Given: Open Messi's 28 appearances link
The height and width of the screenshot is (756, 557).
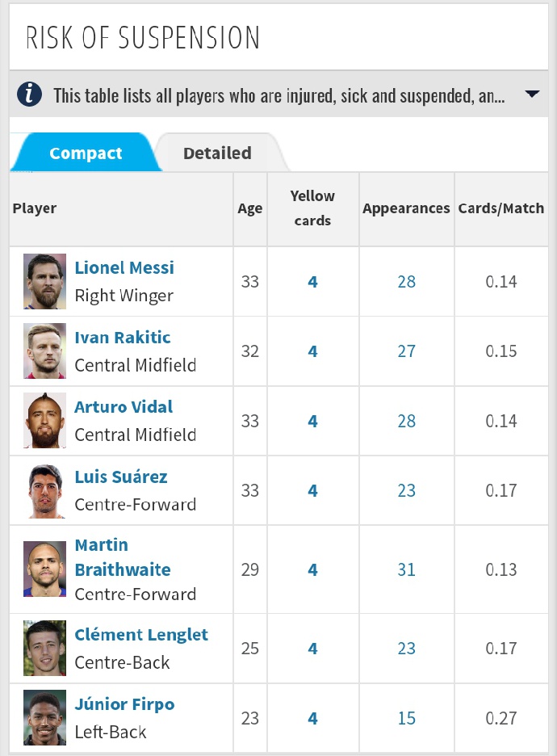Looking at the screenshot, I should (x=406, y=282).
